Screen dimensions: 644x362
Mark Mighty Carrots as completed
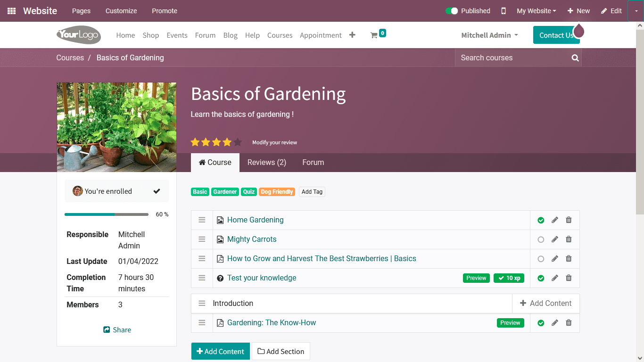[540, 239]
